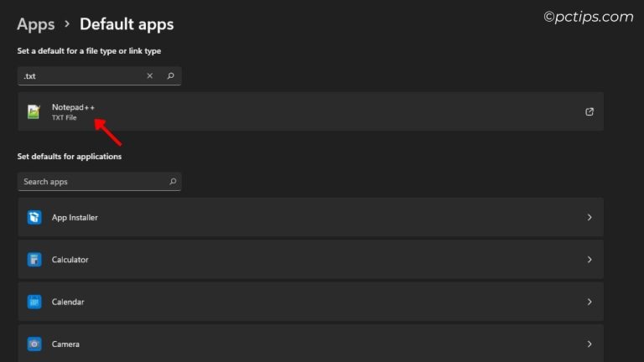This screenshot has width=644, height=362.
Task: Click the file type search field
Action: coord(80,76)
